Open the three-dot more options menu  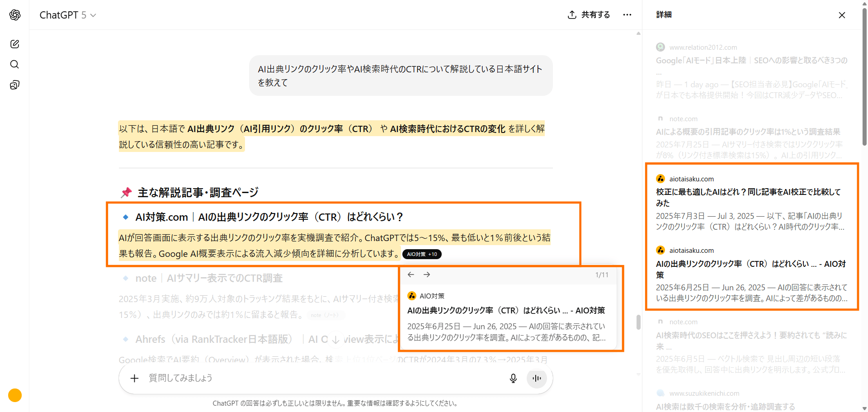627,15
